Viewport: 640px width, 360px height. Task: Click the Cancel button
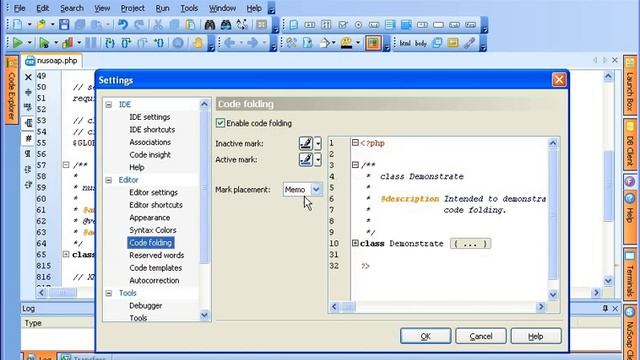480,336
